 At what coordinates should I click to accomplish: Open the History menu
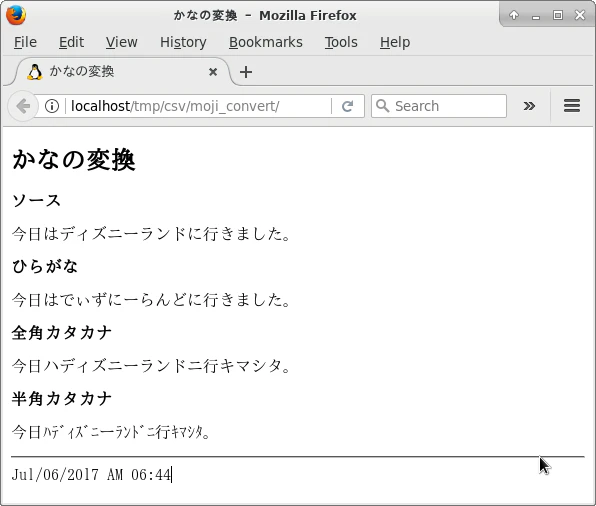183,42
